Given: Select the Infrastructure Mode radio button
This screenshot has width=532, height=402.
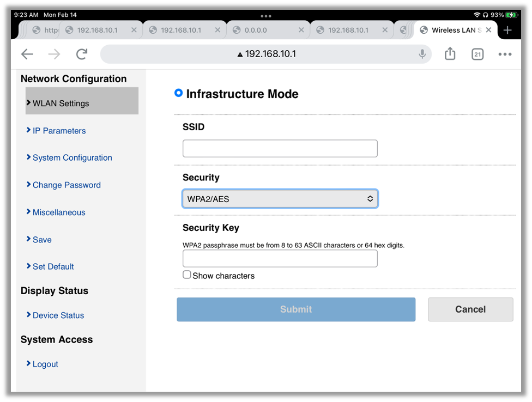Looking at the screenshot, I should [x=178, y=93].
